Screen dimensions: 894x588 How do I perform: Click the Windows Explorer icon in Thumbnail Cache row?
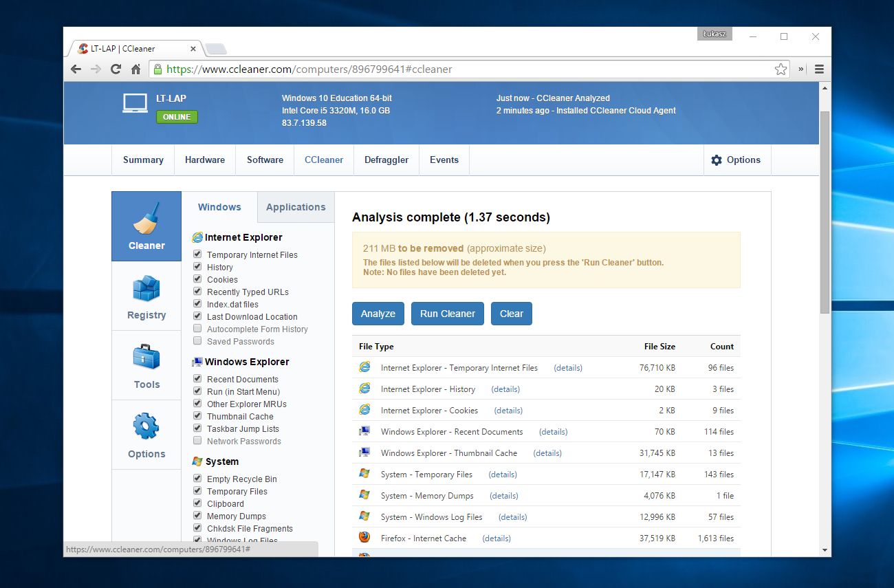364,453
